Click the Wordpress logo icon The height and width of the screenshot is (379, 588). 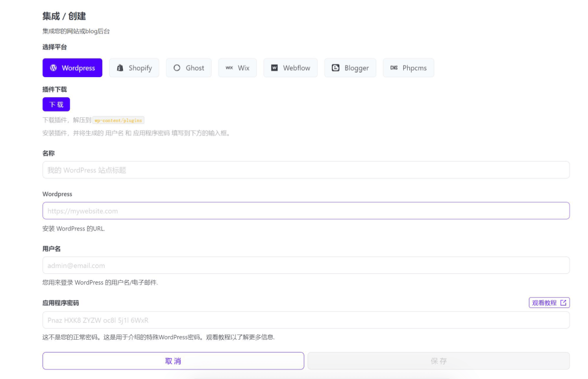coord(54,68)
